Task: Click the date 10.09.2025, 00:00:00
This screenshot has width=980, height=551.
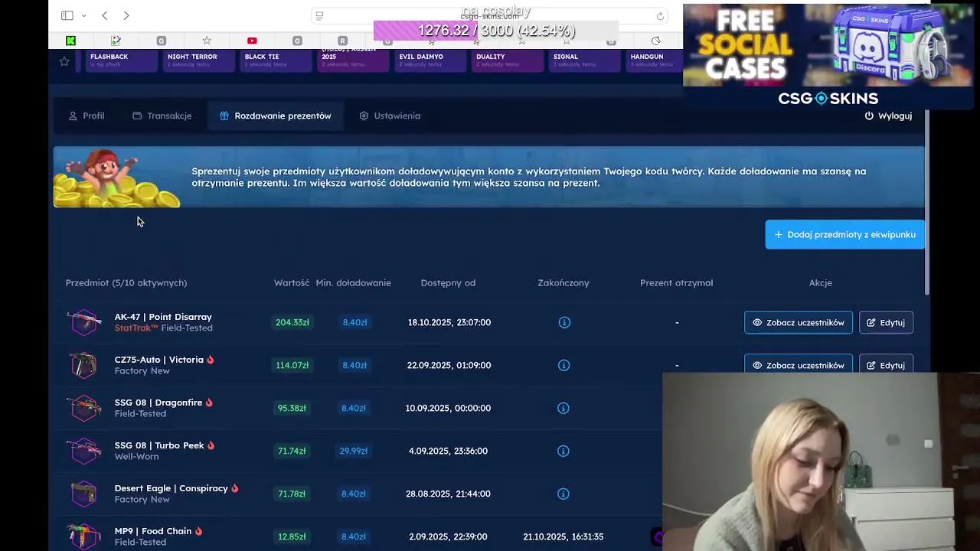Action: tap(448, 408)
